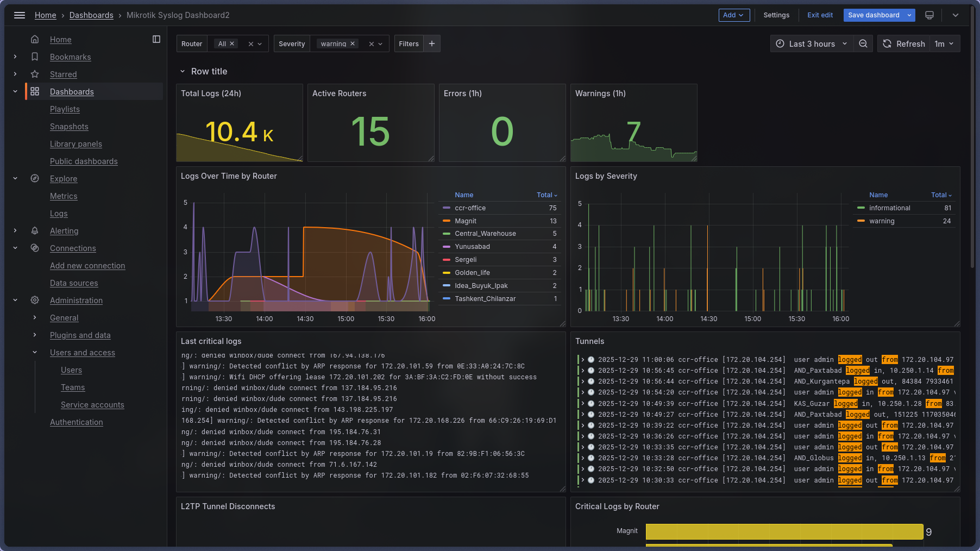This screenshot has width=980, height=551.
Task: Navigate to Teams under Users and access
Action: [73, 387]
